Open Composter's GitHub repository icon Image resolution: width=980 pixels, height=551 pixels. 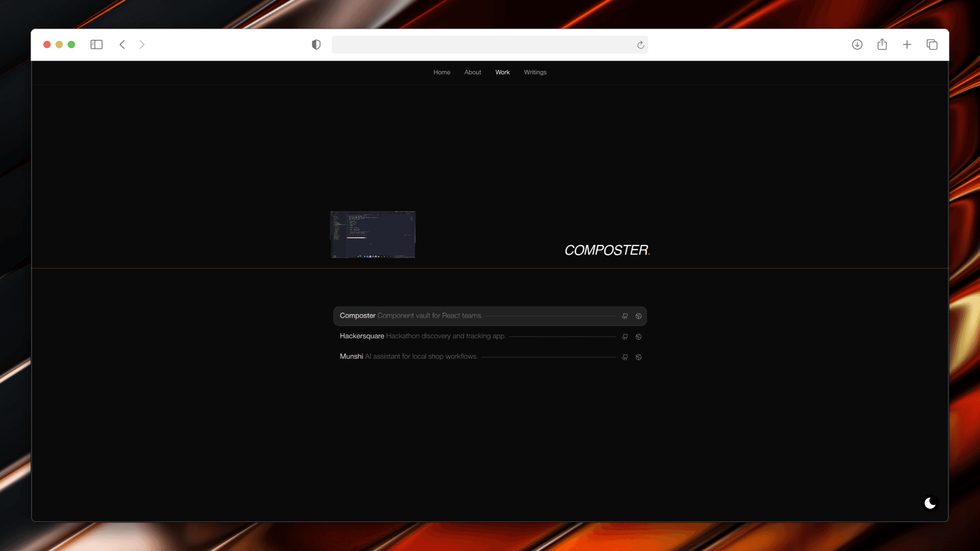[x=625, y=316]
